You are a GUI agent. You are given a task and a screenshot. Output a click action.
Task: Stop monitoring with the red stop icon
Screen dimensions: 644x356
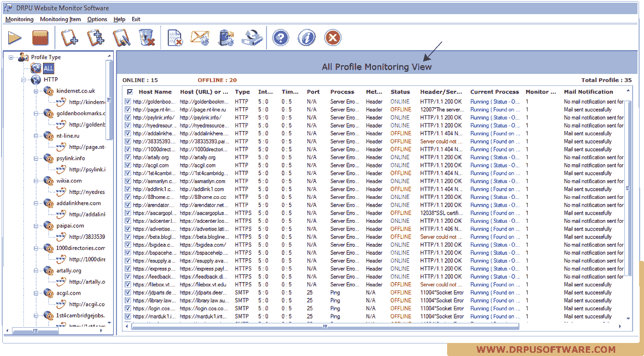pos(40,38)
